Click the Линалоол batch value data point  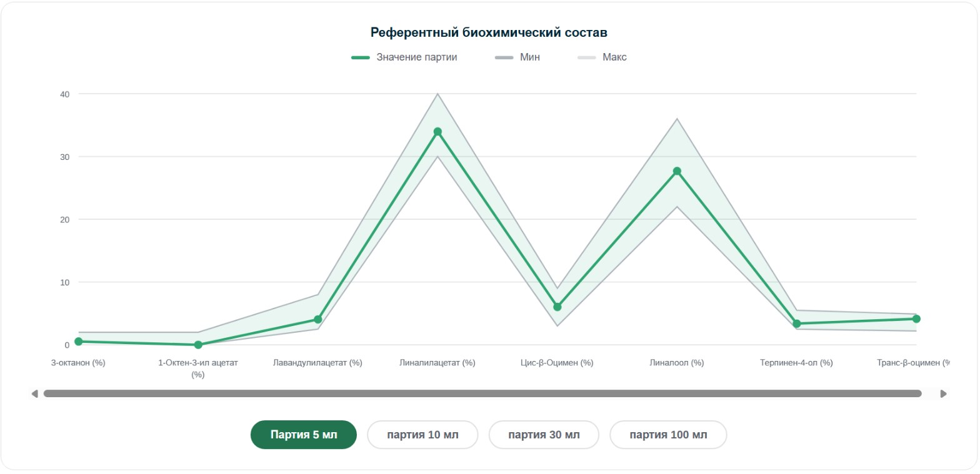click(x=677, y=171)
